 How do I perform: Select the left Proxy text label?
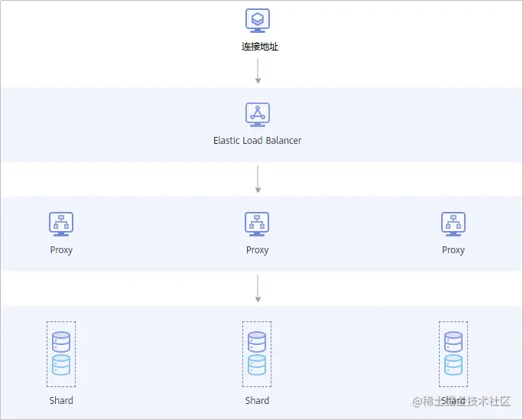point(61,250)
